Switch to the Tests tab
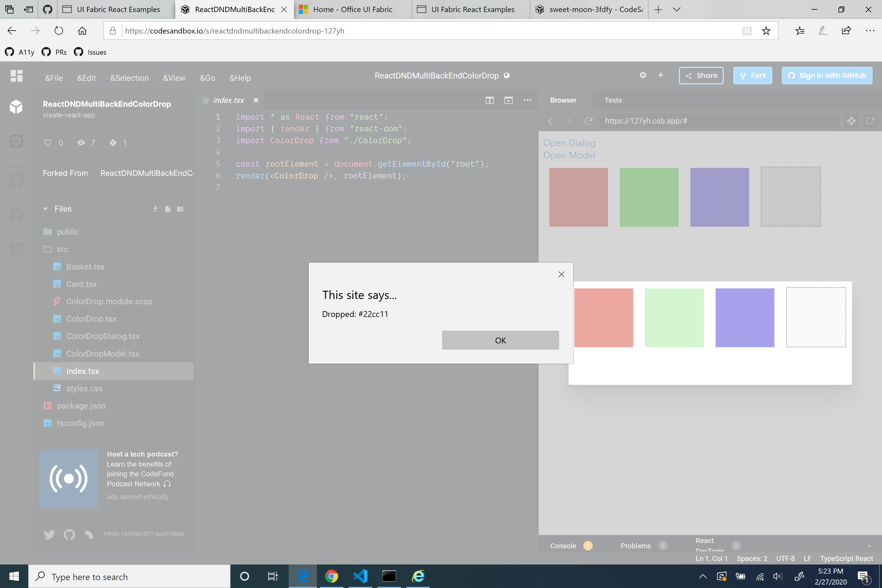 pos(613,100)
